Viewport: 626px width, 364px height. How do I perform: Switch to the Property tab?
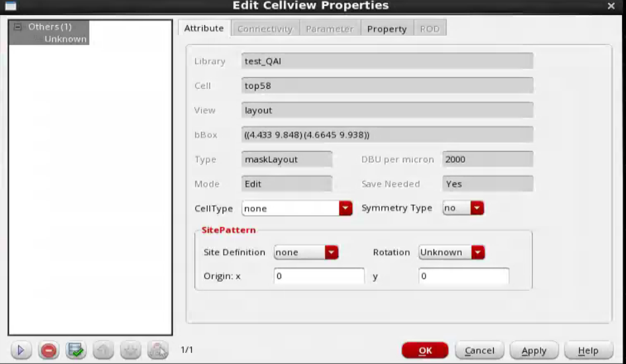(x=386, y=29)
